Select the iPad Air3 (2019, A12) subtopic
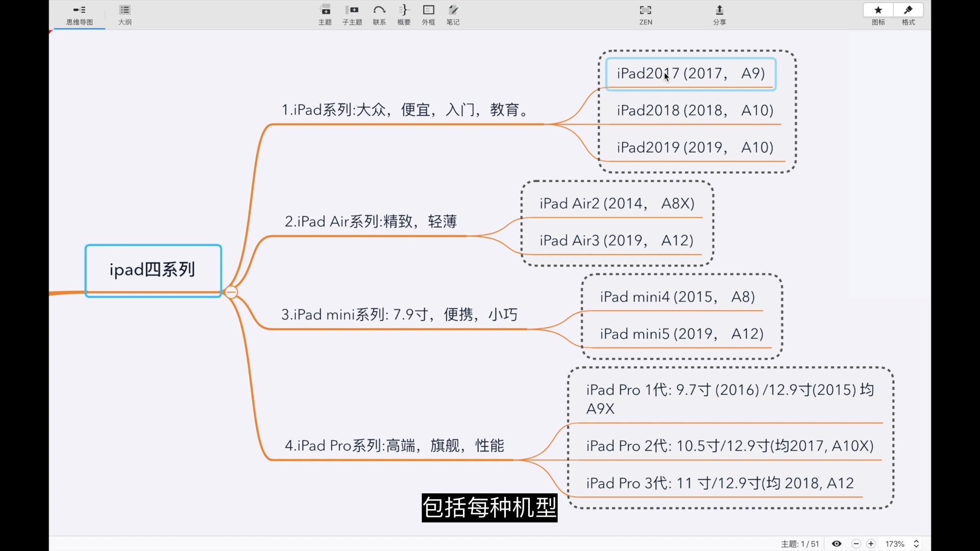980x551 pixels. (617, 240)
